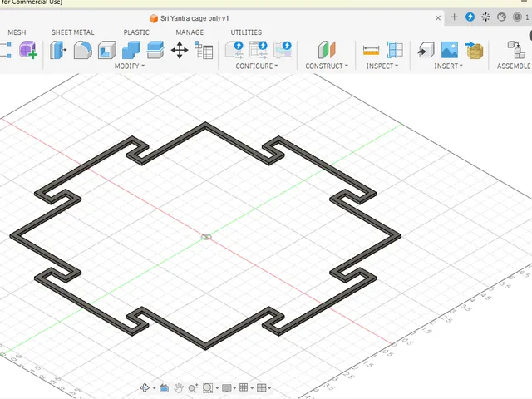Image resolution: width=532 pixels, height=399 pixels.
Task: Select the Combine tool
Action: (131, 50)
